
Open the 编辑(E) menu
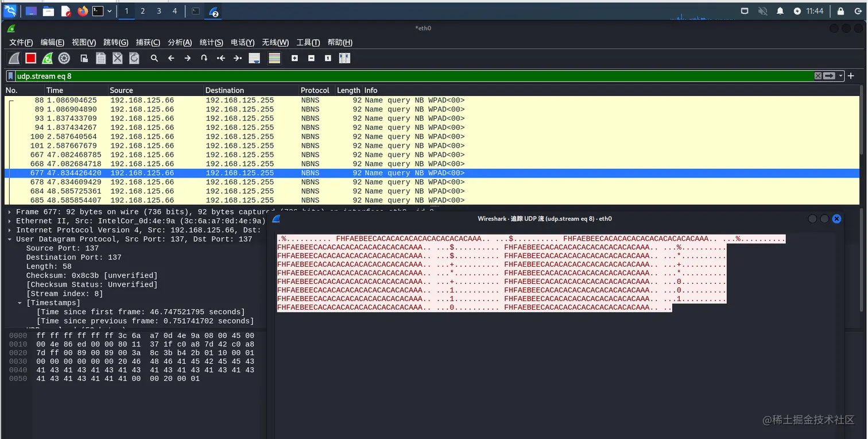tap(52, 43)
